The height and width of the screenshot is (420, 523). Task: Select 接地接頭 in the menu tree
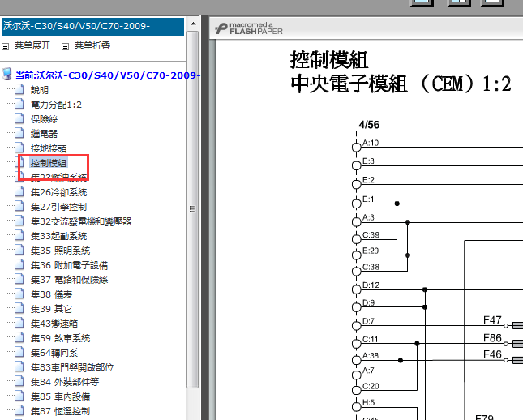click(49, 148)
